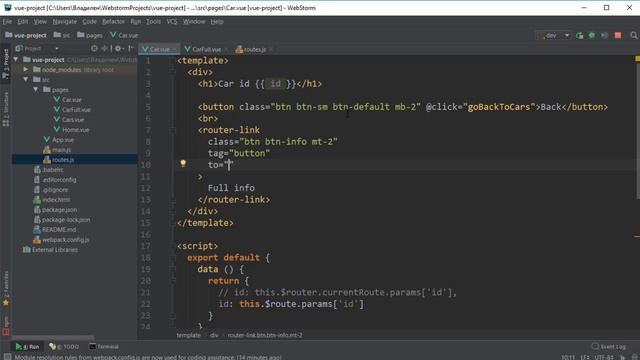Fold the export default block at line 18

click(x=173, y=258)
